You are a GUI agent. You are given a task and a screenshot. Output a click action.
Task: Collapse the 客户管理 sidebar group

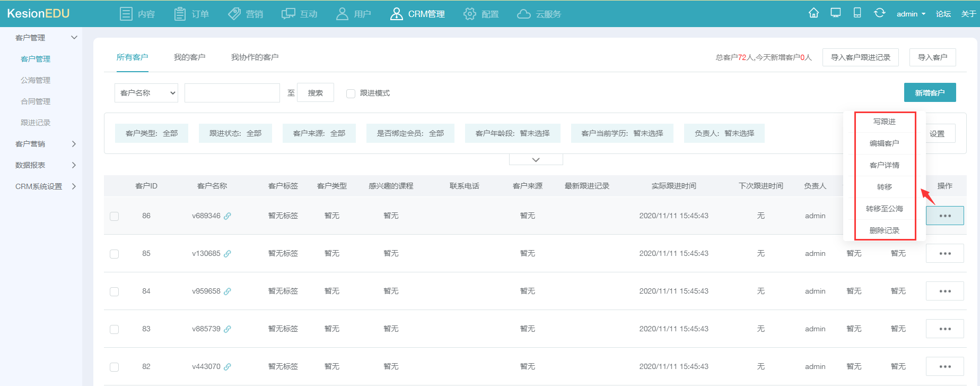(x=74, y=37)
